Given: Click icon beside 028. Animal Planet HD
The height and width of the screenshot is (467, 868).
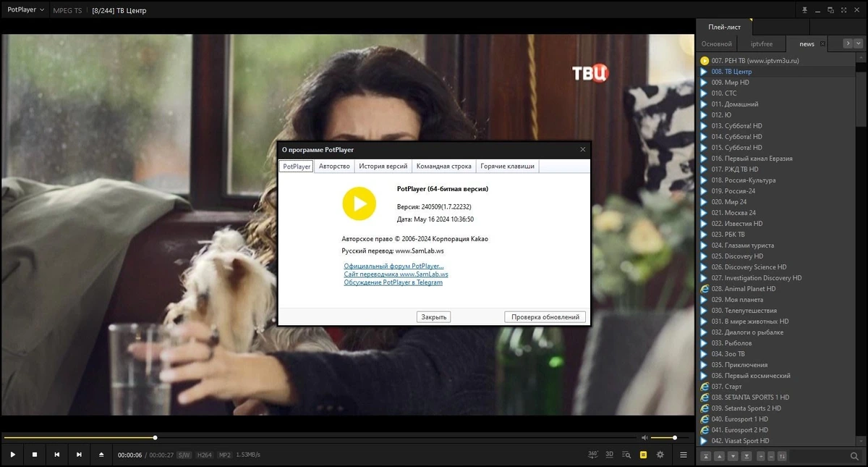Looking at the screenshot, I should [x=705, y=289].
